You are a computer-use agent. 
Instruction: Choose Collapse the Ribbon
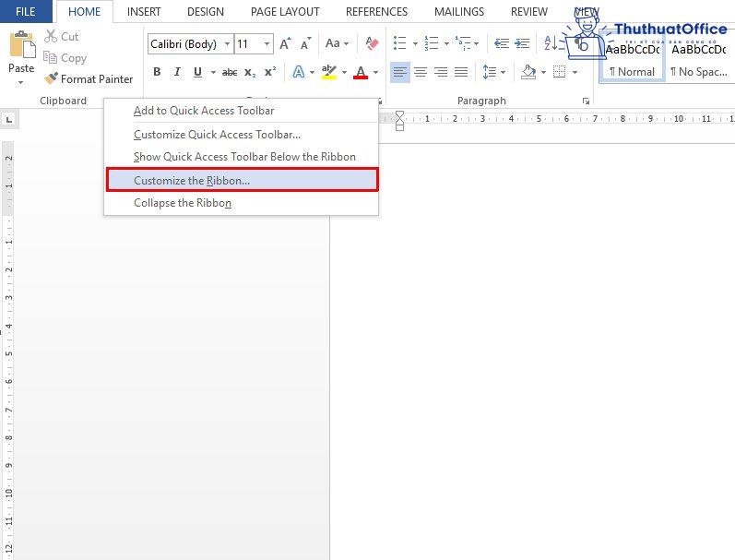[x=241, y=203]
